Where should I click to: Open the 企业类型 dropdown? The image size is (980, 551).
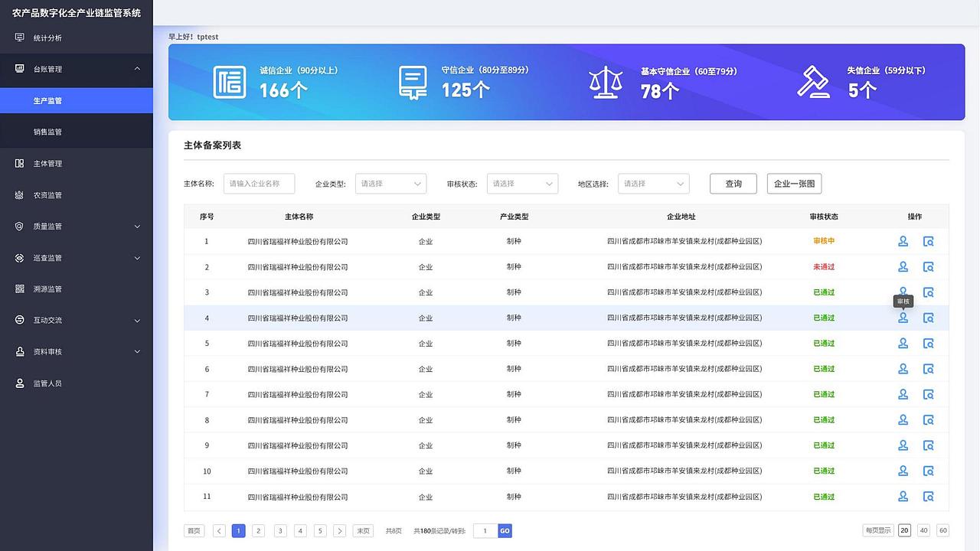click(390, 184)
